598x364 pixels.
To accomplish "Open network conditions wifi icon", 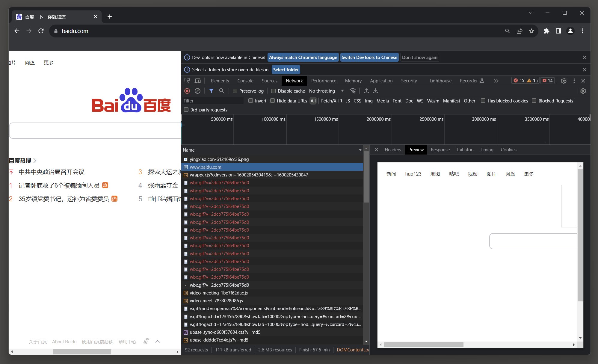I will tap(353, 91).
